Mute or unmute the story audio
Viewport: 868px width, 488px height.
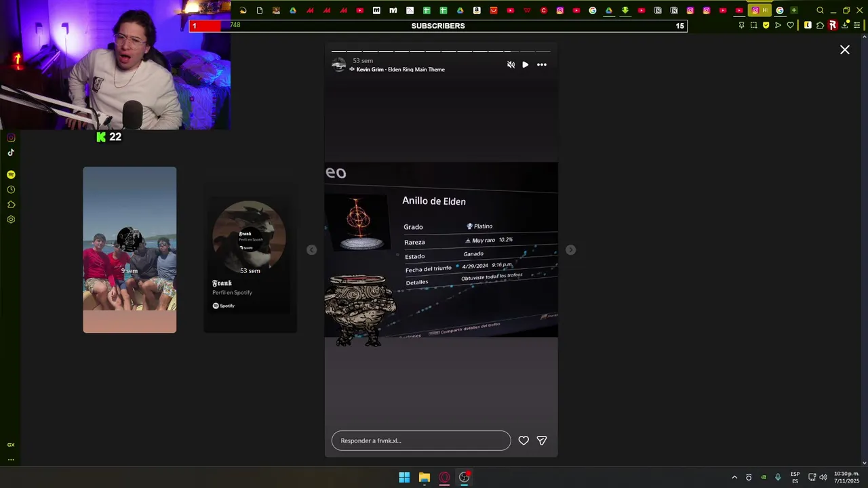pos(511,65)
